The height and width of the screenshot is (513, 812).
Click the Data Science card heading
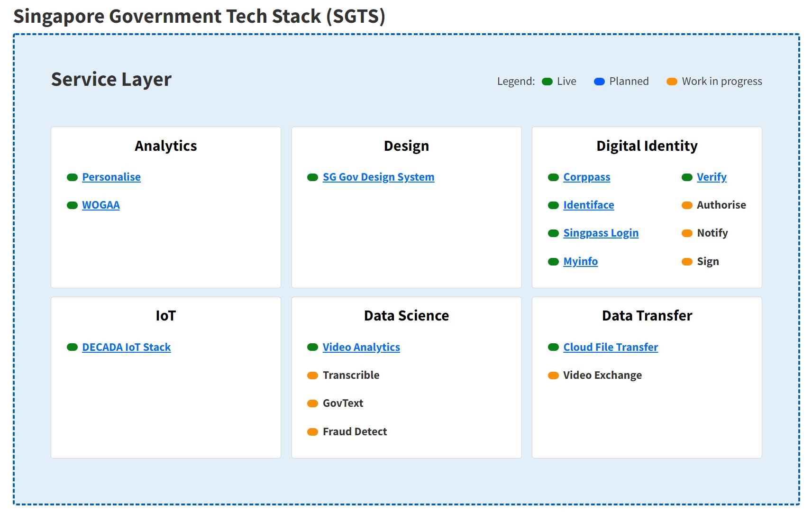click(406, 316)
